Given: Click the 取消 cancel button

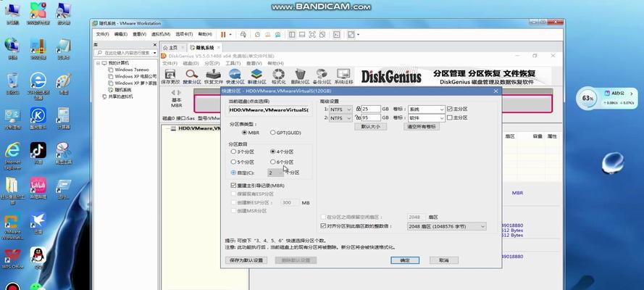Looking at the screenshot, I should [x=443, y=260].
